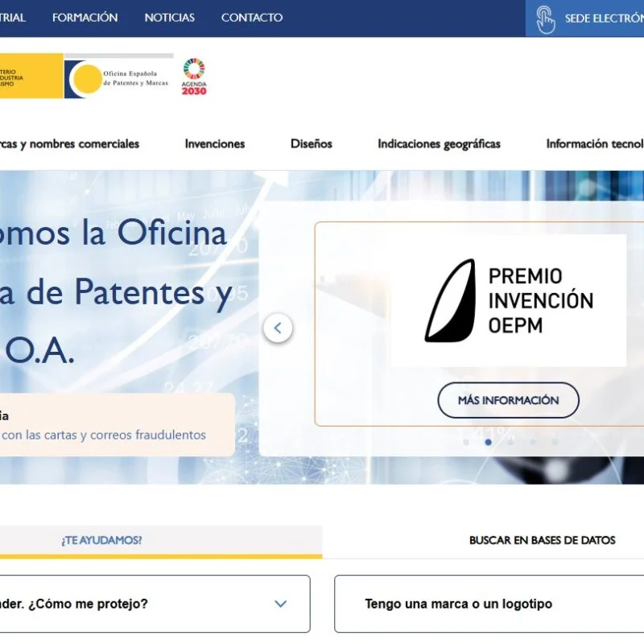Viewport: 644px width, 644px height.
Task: Open the Sede Electrónica hand-pointer icon
Action: [x=546, y=19]
